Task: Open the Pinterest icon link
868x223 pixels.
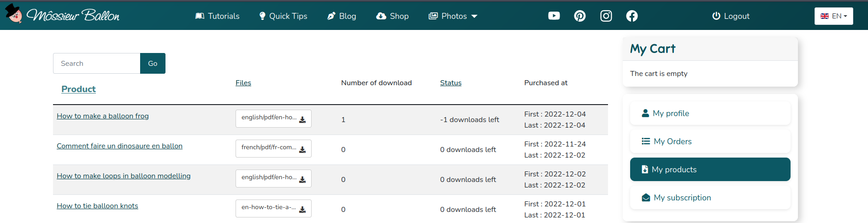Action: (580, 16)
